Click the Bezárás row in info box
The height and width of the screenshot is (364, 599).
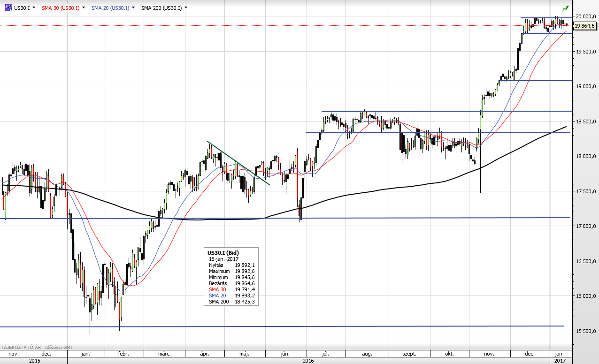232,283
